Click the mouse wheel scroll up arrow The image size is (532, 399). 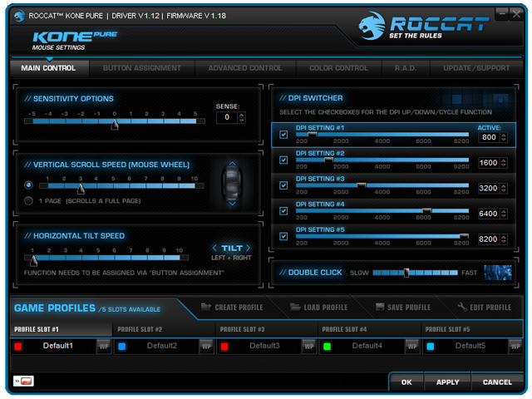(232, 164)
